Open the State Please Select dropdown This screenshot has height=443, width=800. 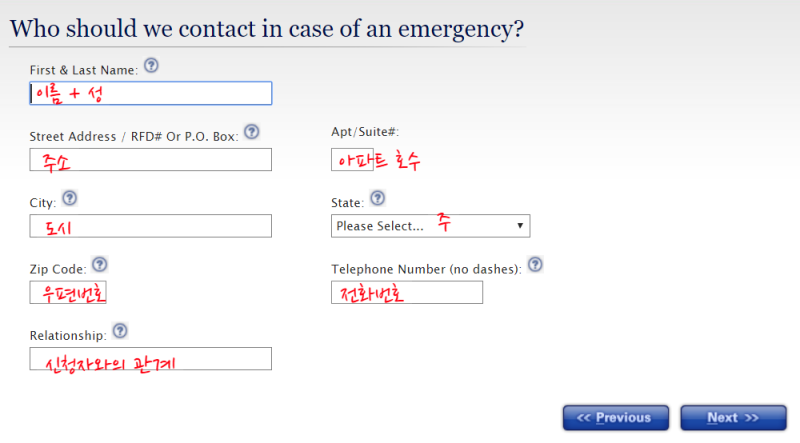(x=431, y=226)
